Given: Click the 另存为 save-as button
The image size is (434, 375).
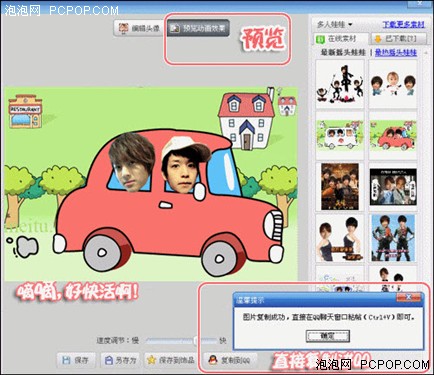Looking at the screenshot, I should [x=120, y=360].
